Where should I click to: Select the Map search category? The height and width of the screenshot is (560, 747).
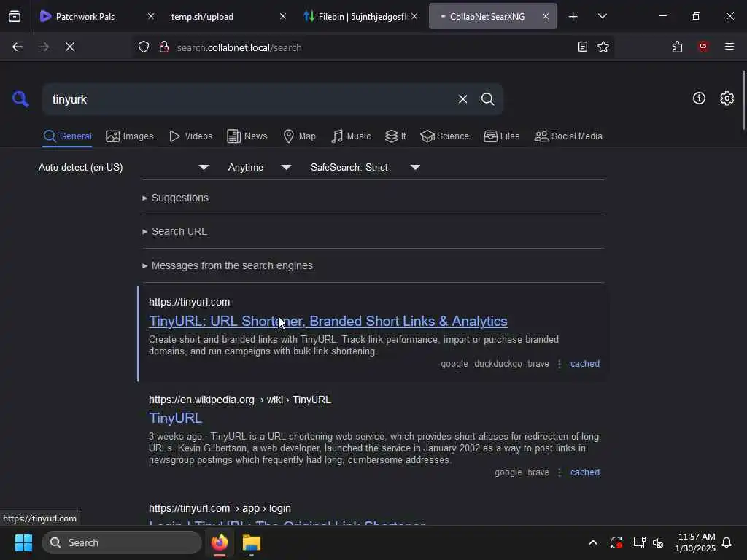click(299, 136)
